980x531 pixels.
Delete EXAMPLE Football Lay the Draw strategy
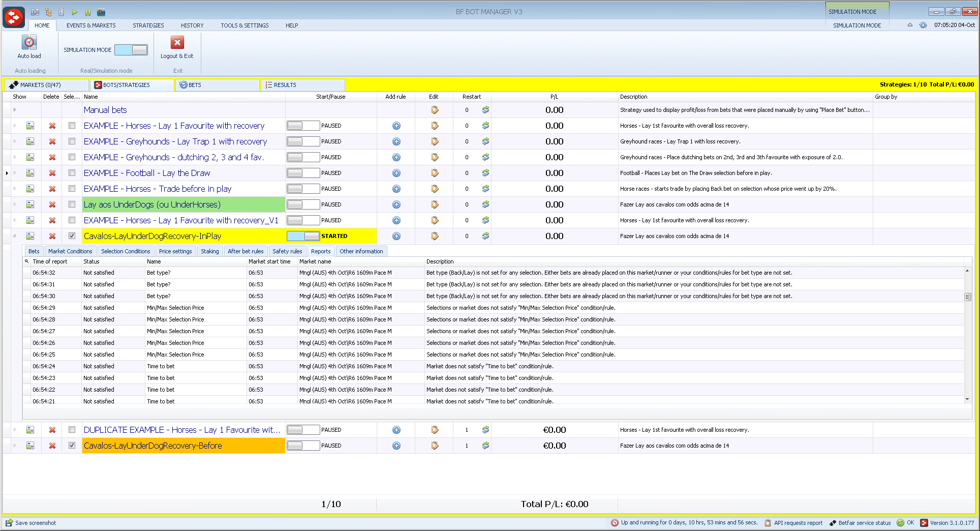tap(52, 173)
